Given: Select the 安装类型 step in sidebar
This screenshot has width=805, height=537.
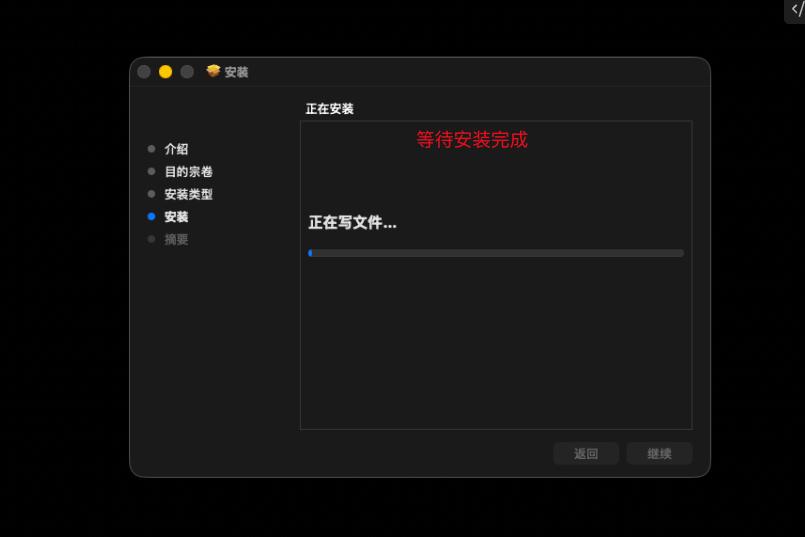Looking at the screenshot, I should 188,195.
